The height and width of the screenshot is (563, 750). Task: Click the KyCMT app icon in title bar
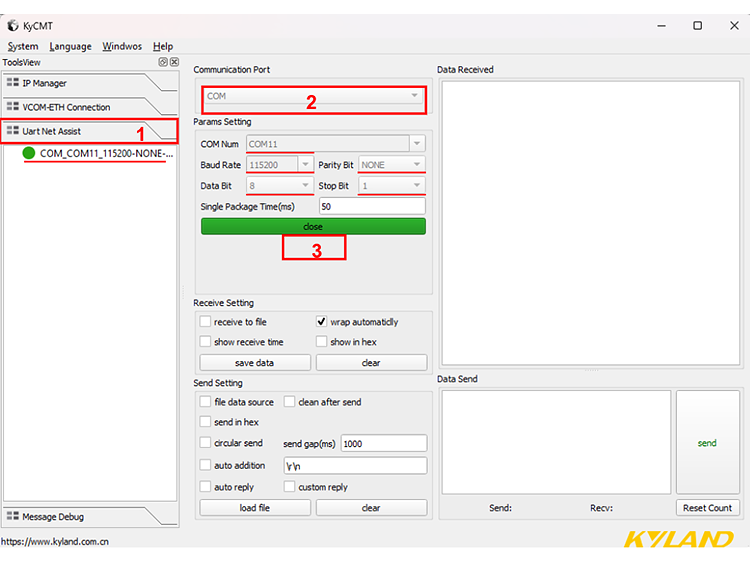click(12, 26)
